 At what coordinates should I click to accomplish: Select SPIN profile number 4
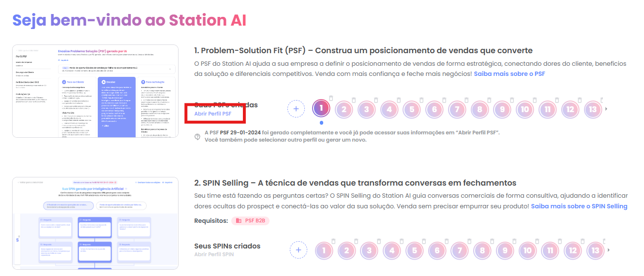pos(392,250)
